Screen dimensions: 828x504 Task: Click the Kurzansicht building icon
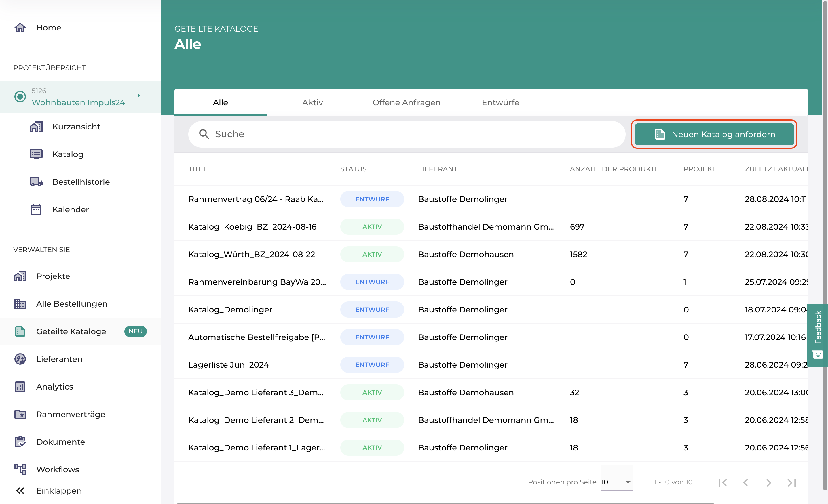pos(36,127)
